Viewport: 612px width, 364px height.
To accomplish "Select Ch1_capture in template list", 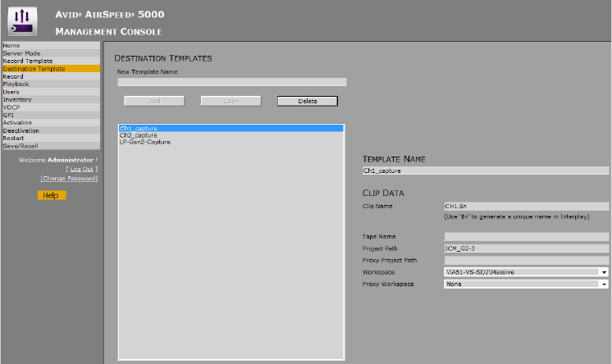I will point(231,128).
